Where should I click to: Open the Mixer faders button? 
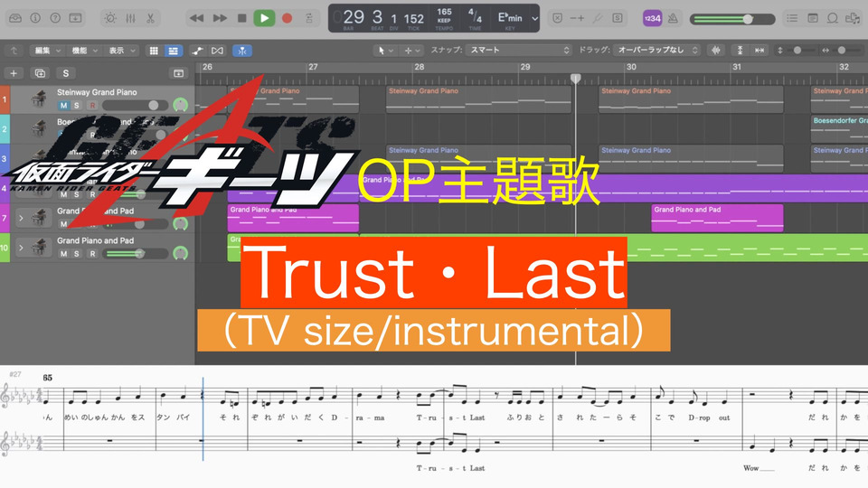click(130, 18)
